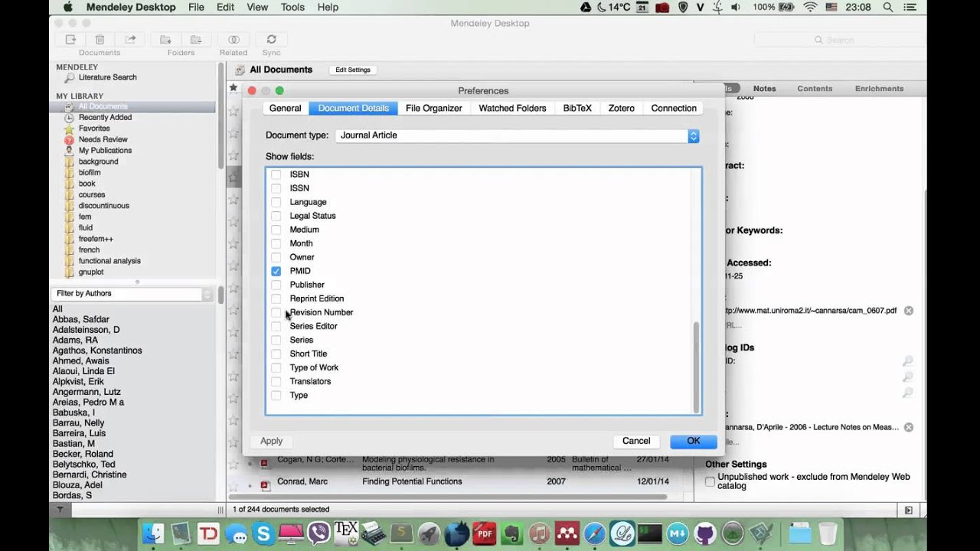Viewport: 980px width, 551px height.
Task: Toggle Unpublished work exclude checkbox
Action: 710,481
